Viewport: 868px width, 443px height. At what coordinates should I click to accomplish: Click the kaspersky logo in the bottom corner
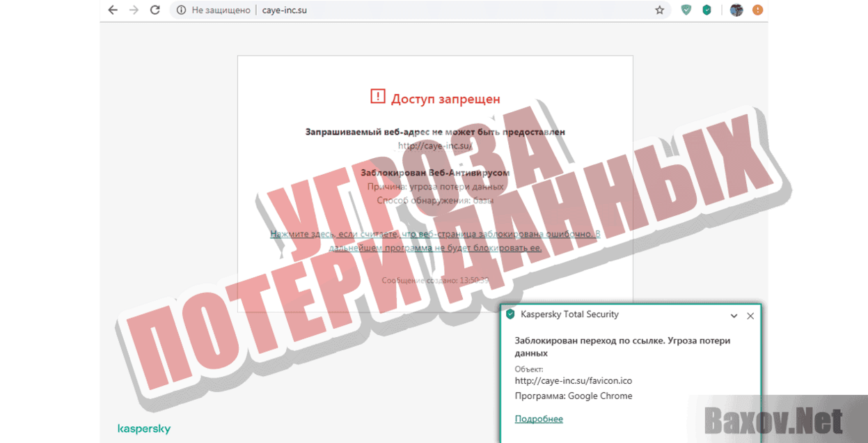tap(144, 429)
